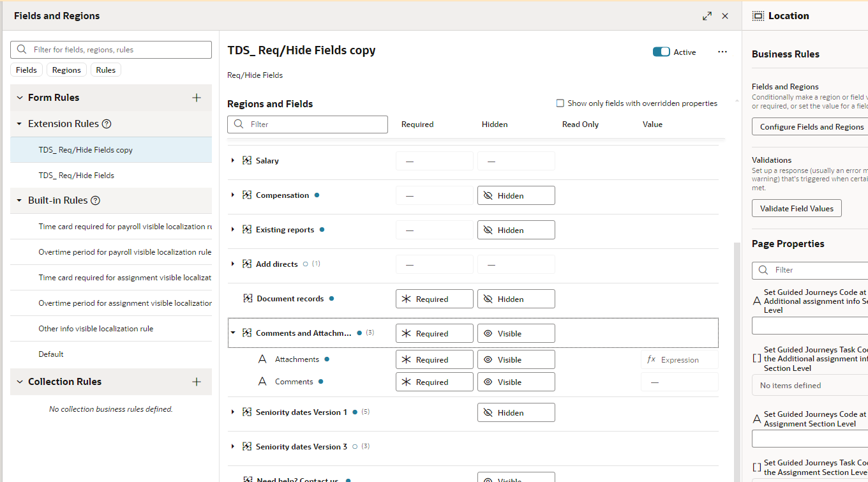This screenshot has width=868, height=482.
Task: Add a new Collection Rule with plus icon
Action: [x=197, y=382]
